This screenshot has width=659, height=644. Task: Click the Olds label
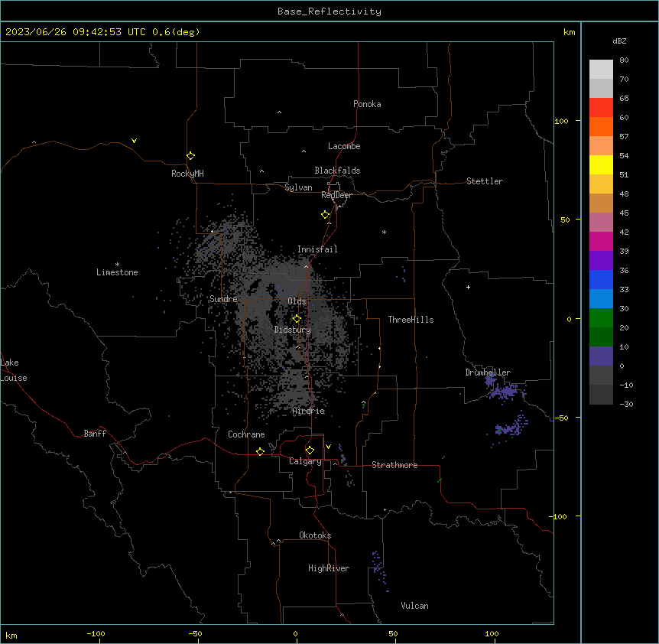297,301
